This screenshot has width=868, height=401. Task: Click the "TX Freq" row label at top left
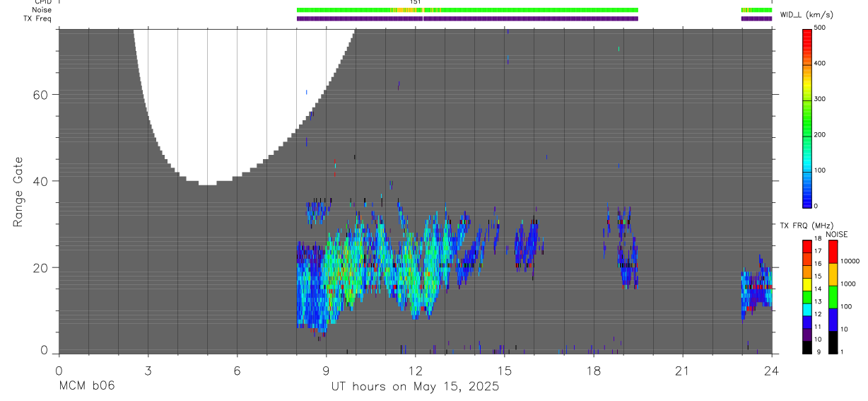[x=38, y=18]
